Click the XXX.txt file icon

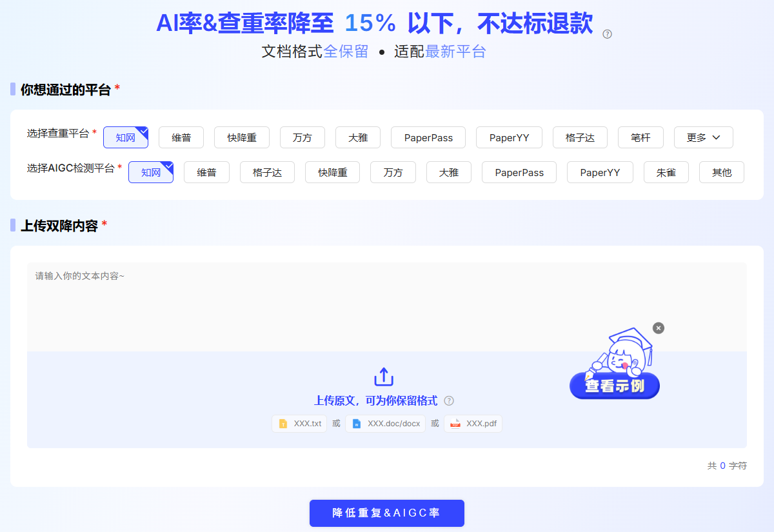click(x=283, y=424)
